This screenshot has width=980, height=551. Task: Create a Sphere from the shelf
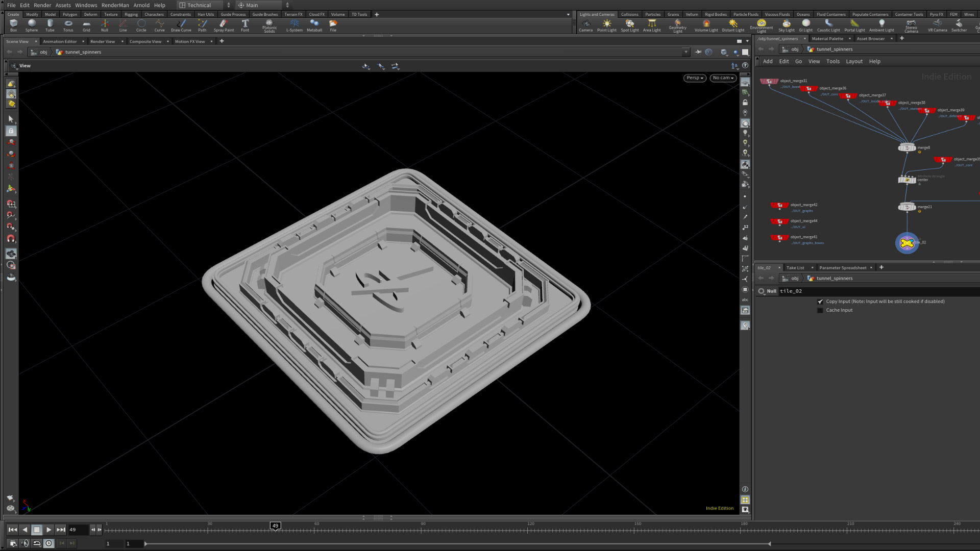32,26
